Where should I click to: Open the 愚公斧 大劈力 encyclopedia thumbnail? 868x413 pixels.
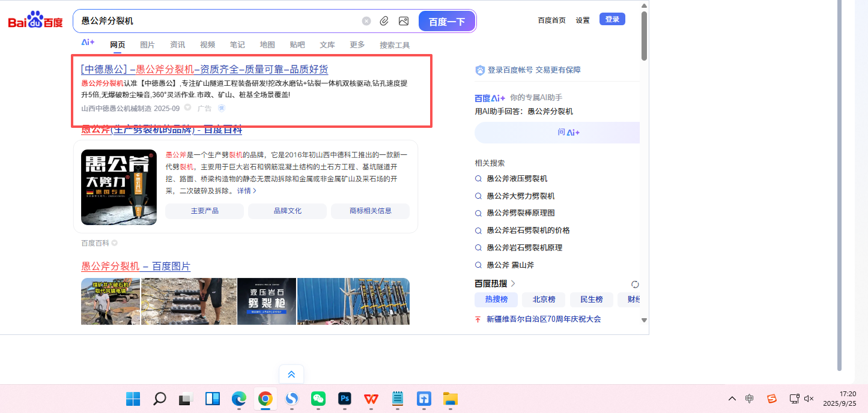[x=119, y=187]
